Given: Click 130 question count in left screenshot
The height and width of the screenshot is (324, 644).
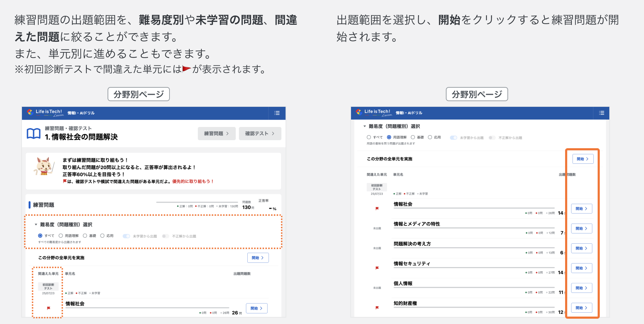Looking at the screenshot, I should pyautogui.click(x=247, y=207).
